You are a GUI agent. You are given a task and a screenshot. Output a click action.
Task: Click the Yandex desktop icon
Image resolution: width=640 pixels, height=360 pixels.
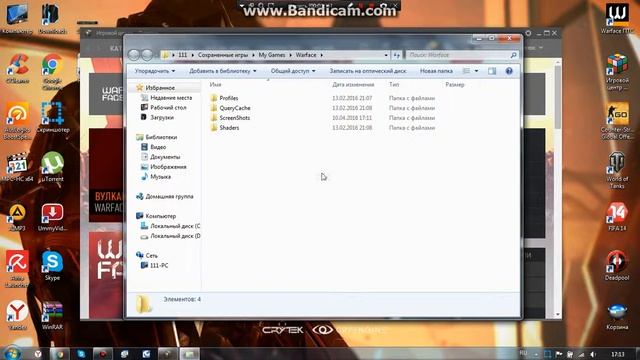click(x=17, y=316)
